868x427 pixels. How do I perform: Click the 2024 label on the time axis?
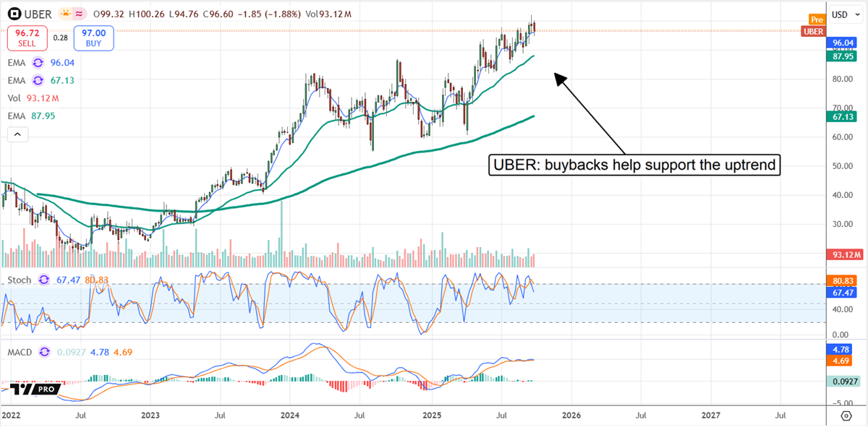point(289,416)
